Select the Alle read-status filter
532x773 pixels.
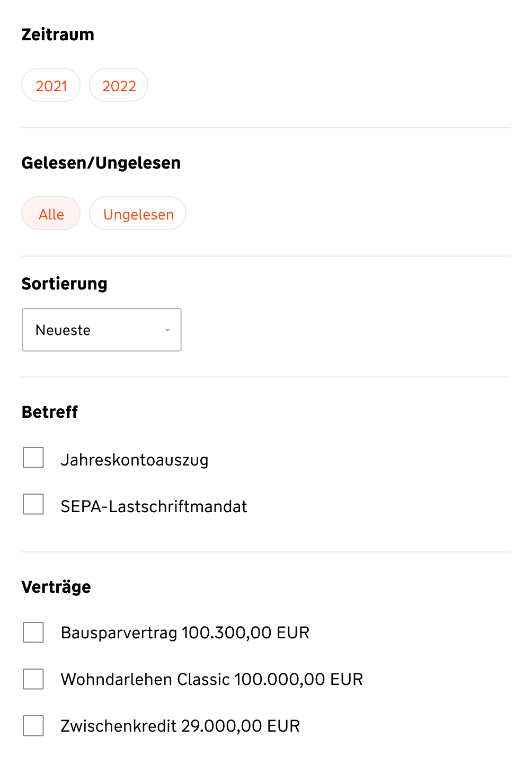pyautogui.click(x=51, y=214)
